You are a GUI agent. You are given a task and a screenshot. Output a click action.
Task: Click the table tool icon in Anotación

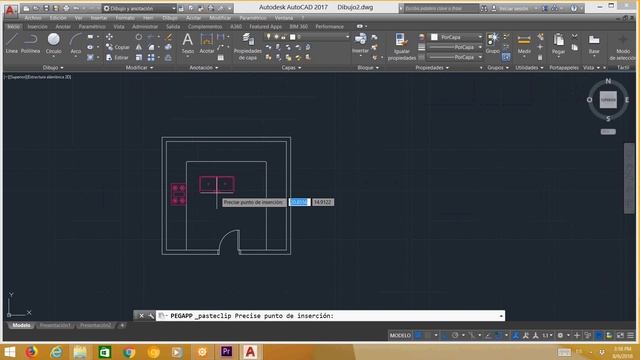(x=221, y=58)
